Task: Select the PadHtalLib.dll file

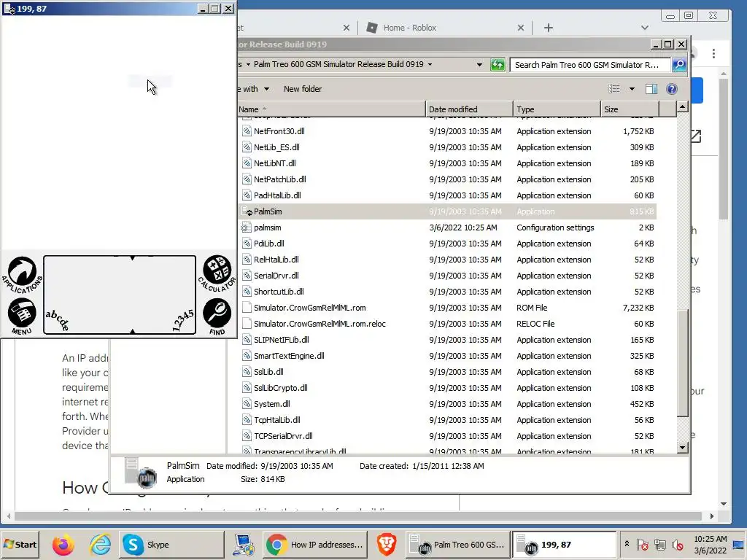Action: pos(277,195)
